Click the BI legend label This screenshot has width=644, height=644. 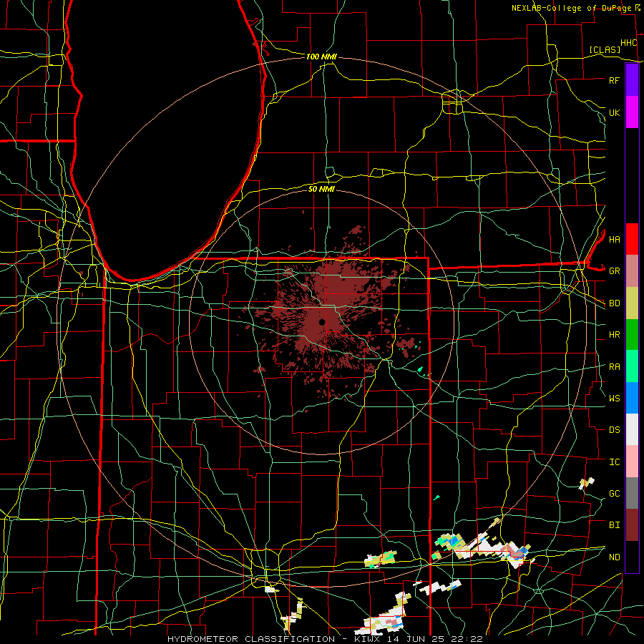point(614,525)
